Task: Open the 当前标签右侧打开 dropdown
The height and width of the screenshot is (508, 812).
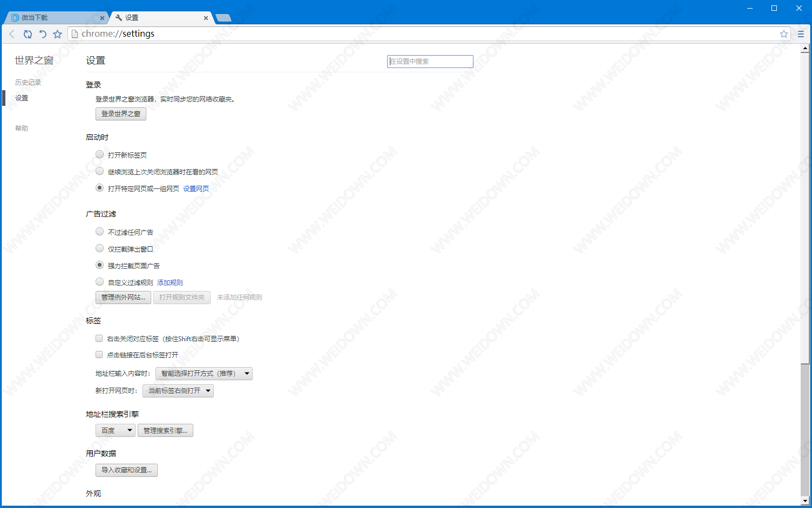Action: pyautogui.click(x=178, y=391)
